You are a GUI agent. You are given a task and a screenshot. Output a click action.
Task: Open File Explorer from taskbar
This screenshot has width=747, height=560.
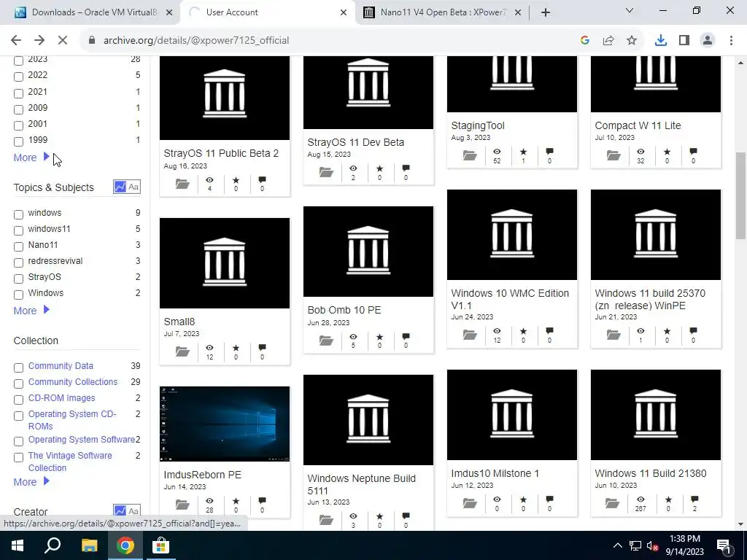click(x=89, y=545)
